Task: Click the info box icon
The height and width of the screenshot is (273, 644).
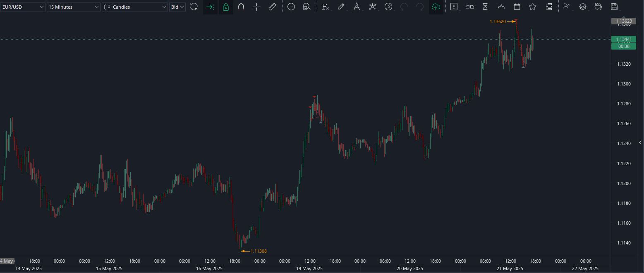Action: (x=454, y=7)
